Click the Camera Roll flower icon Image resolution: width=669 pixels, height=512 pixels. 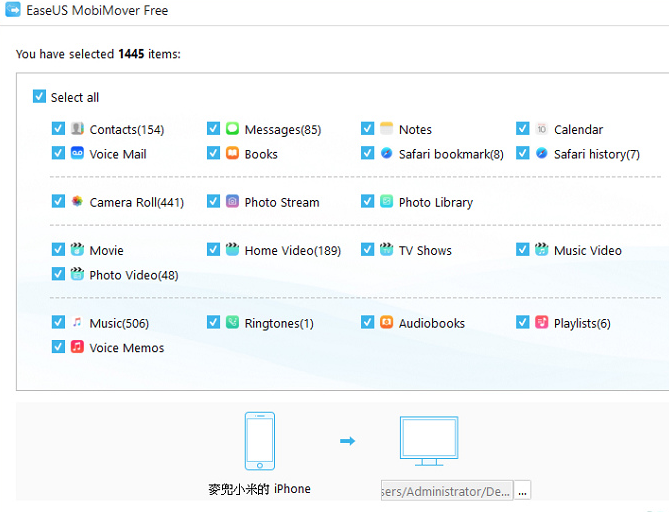coord(77,201)
